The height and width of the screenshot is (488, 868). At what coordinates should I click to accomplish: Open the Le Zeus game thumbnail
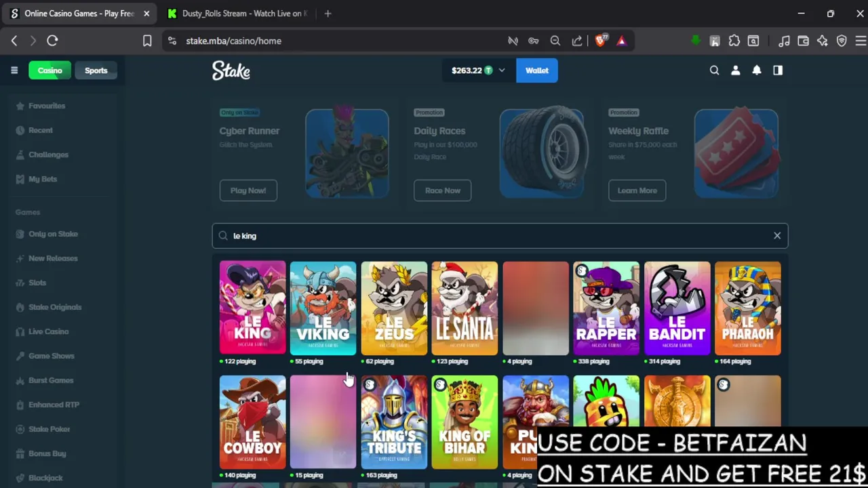[x=394, y=308]
